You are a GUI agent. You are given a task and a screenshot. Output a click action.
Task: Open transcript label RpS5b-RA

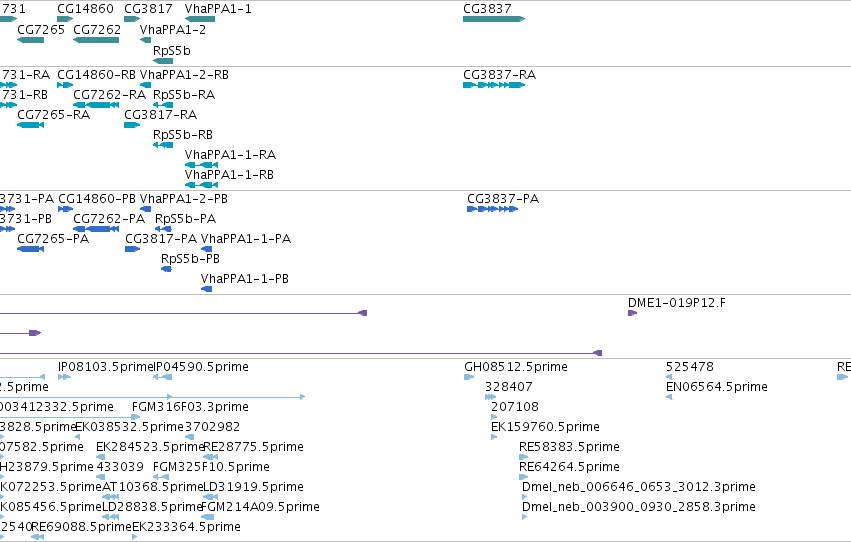click(x=184, y=95)
